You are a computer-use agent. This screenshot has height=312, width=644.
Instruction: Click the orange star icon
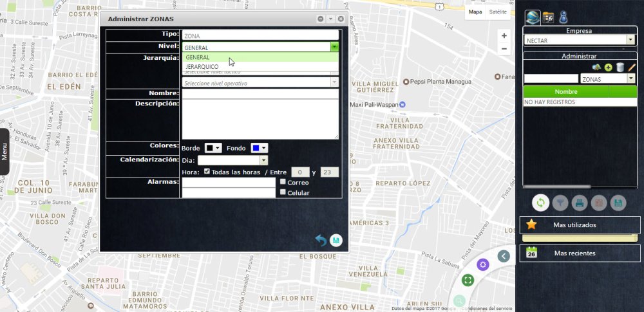531,224
